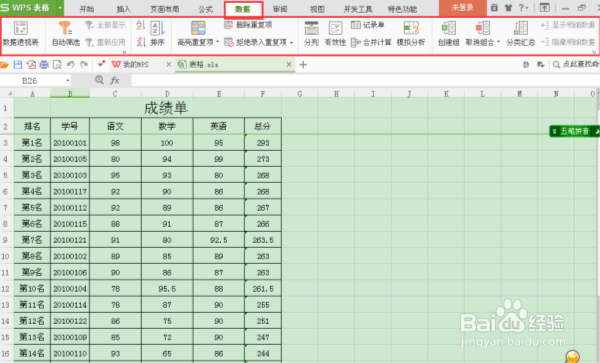Click the 点此查找命令 search box
Viewport: 600px width, 363px height.
coord(576,65)
